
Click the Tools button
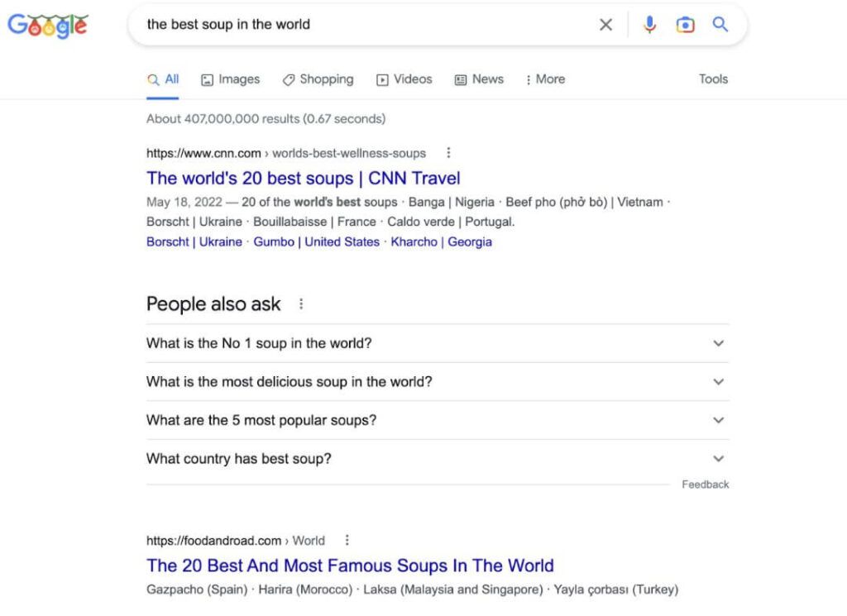713,79
